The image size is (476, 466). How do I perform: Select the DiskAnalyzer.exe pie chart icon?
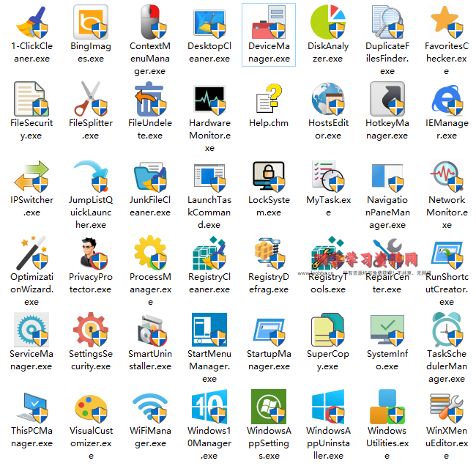coord(328,22)
